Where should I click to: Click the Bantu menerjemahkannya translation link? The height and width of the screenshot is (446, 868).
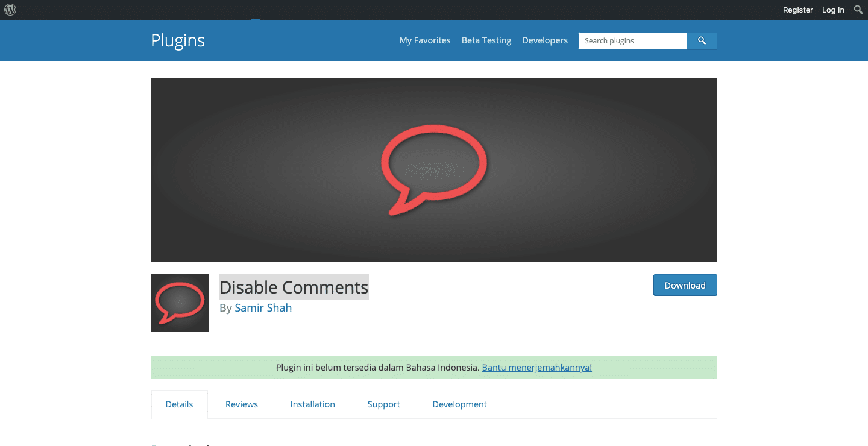tap(537, 367)
